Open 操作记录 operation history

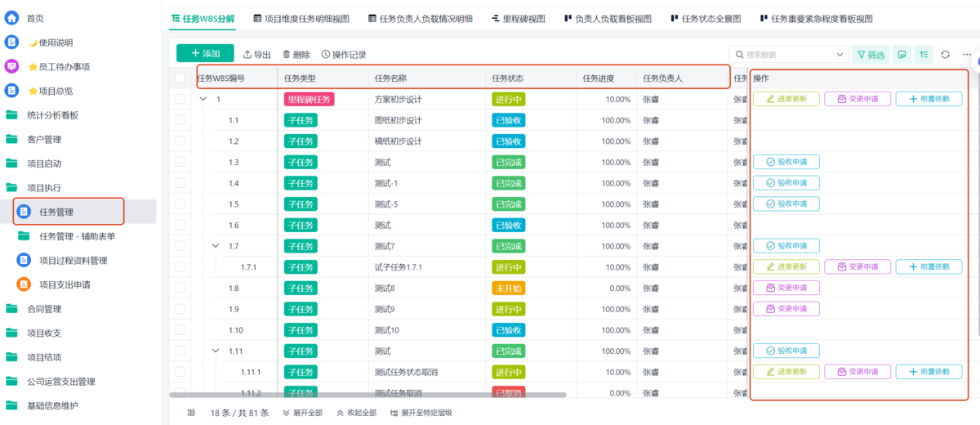[344, 55]
